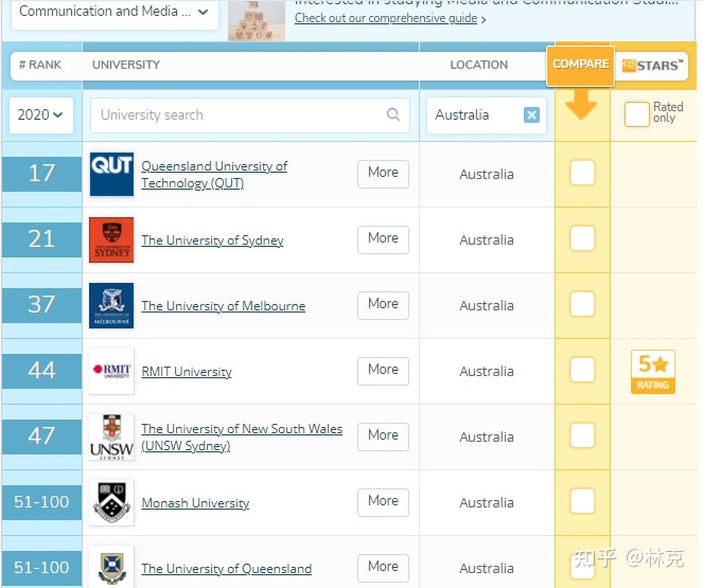
Task: Click the QS Stars header logo
Action: [x=653, y=65]
